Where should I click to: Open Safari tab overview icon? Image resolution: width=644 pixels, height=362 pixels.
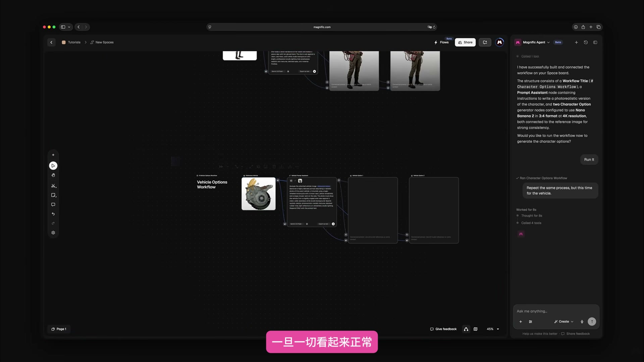click(x=598, y=27)
